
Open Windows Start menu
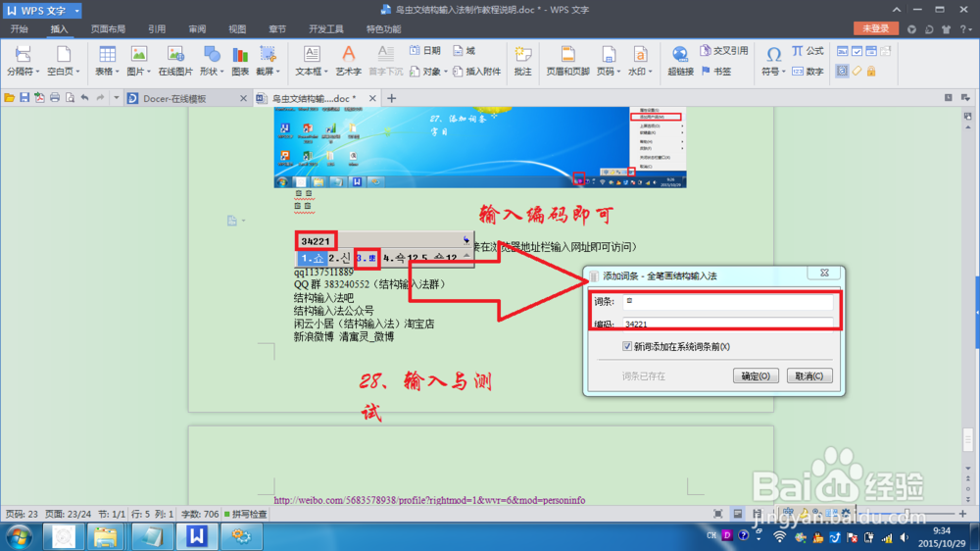pyautogui.click(x=19, y=536)
